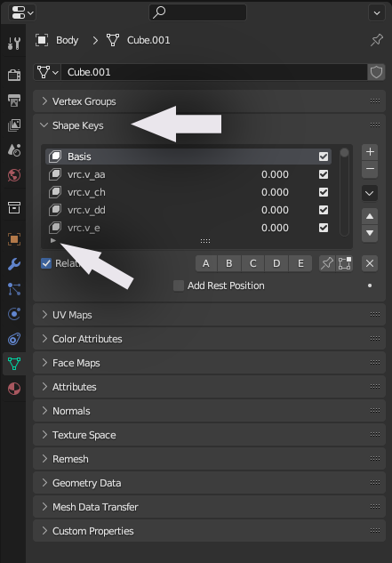Open the Object properties tab
This screenshot has width=392, height=563.
point(14,239)
